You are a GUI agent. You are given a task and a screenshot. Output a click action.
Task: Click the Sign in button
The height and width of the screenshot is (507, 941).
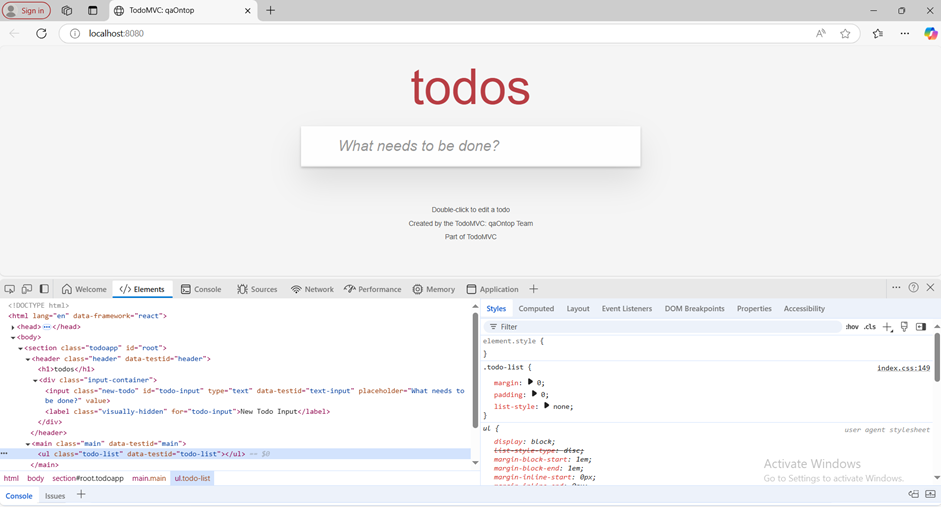26,10
